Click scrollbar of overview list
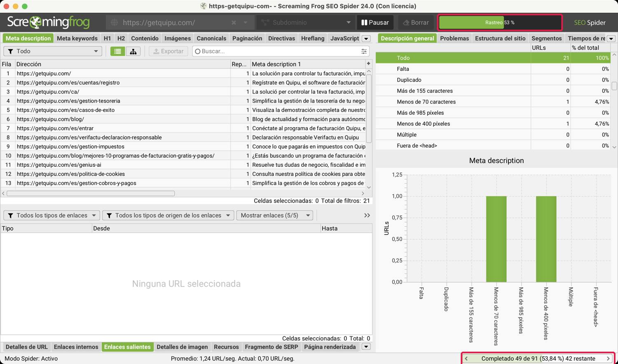 pyautogui.click(x=614, y=86)
